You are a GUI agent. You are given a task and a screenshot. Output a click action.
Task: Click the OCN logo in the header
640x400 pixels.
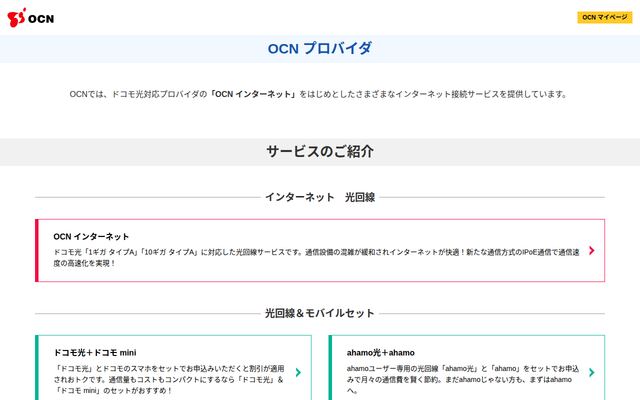(31, 18)
